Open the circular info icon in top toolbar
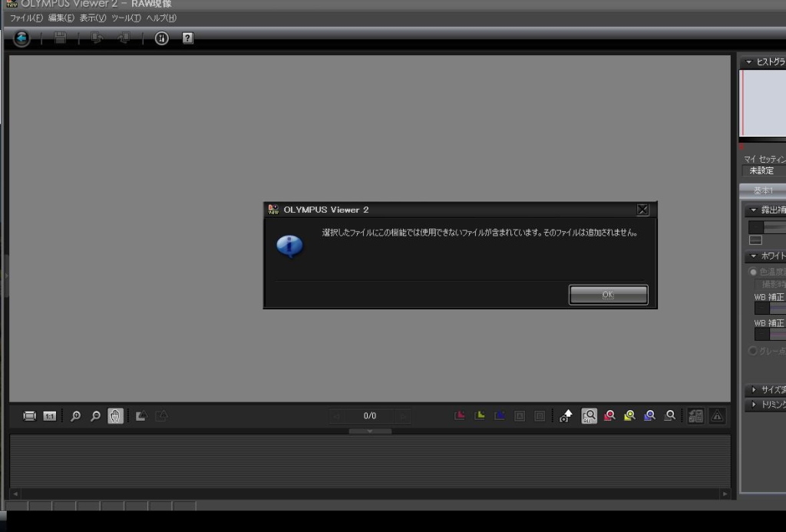This screenshot has width=786, height=532. tap(161, 38)
